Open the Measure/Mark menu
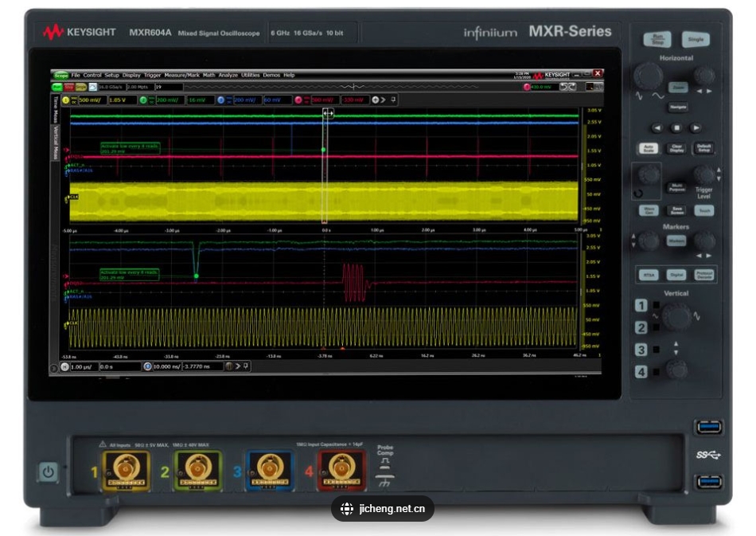The image size is (756, 536). point(181,75)
